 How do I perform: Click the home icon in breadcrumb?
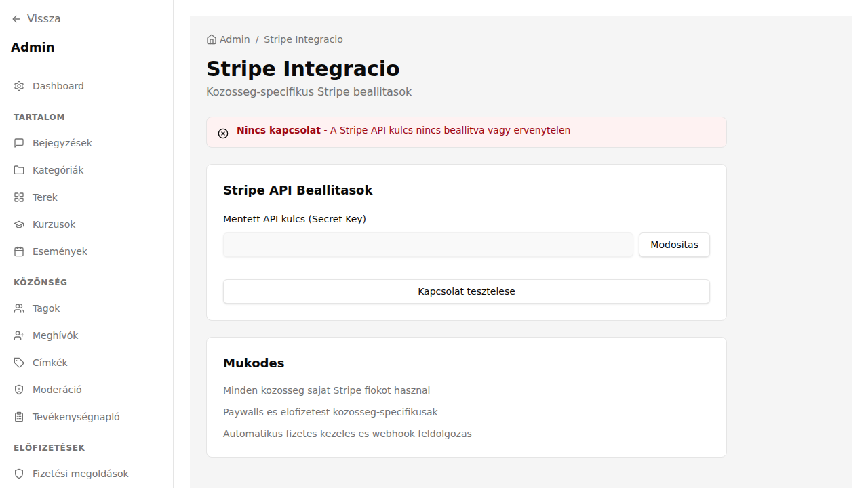[212, 39]
